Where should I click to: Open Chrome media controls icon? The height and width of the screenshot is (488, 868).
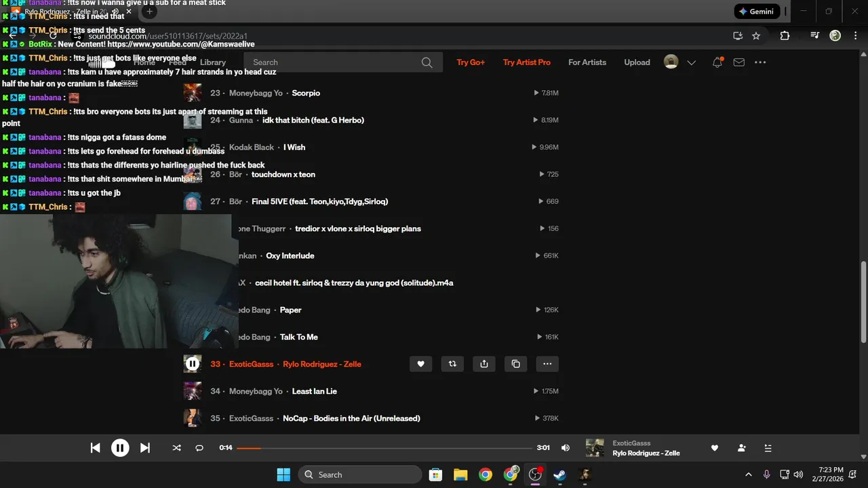(815, 36)
